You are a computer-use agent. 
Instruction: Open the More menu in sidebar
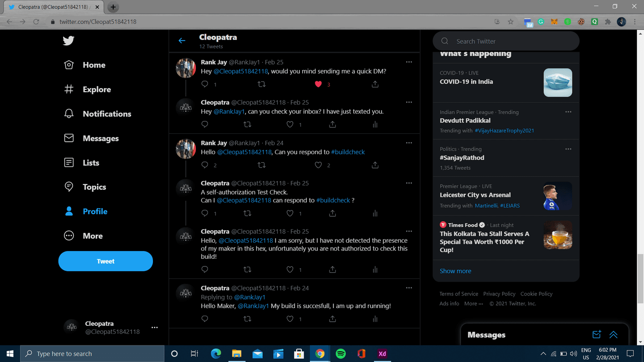click(84, 236)
